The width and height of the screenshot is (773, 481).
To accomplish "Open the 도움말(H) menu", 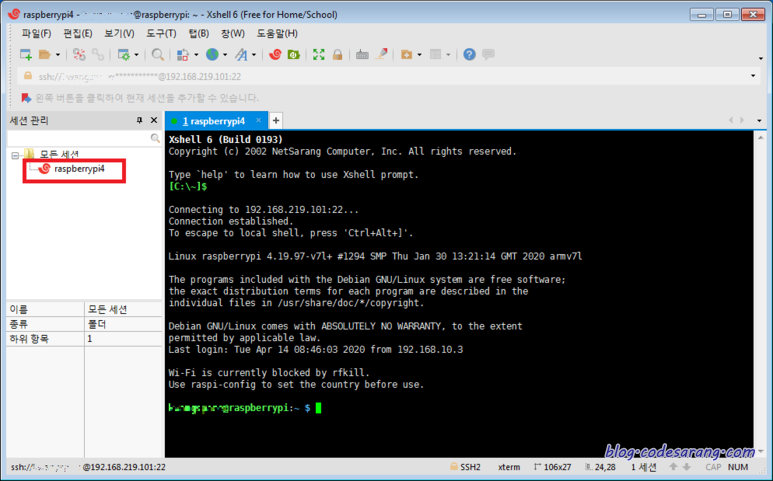I will coord(277,34).
